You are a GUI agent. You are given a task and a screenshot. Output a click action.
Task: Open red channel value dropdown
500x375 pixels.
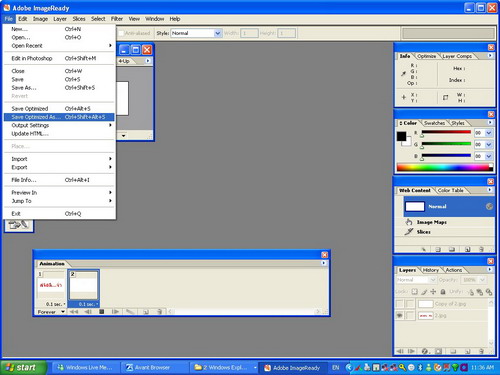(x=489, y=133)
